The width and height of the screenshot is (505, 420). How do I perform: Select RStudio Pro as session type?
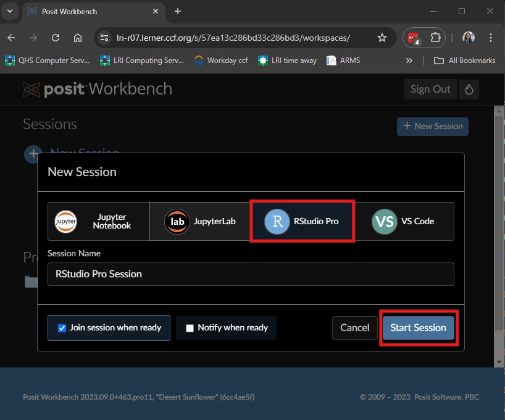pyautogui.click(x=302, y=222)
